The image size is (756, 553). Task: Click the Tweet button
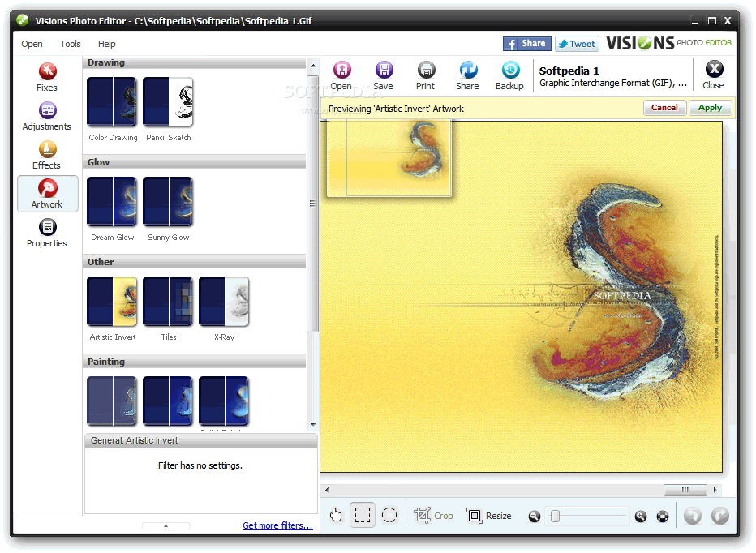(x=577, y=44)
